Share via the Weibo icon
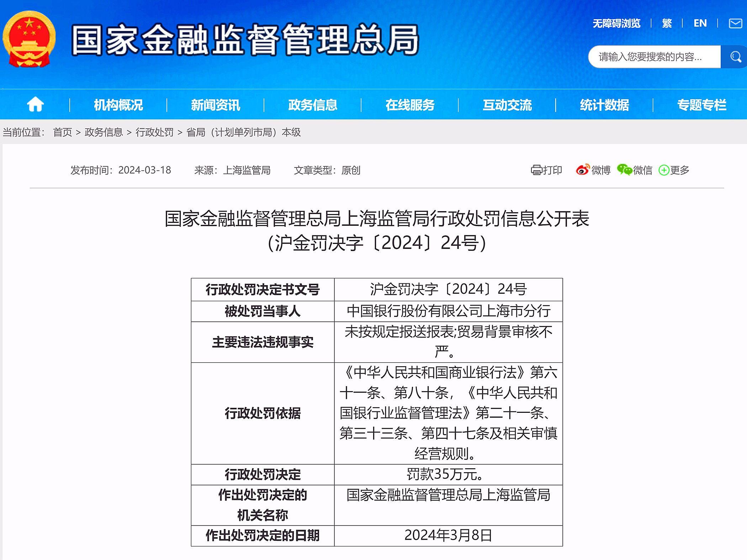 point(583,170)
